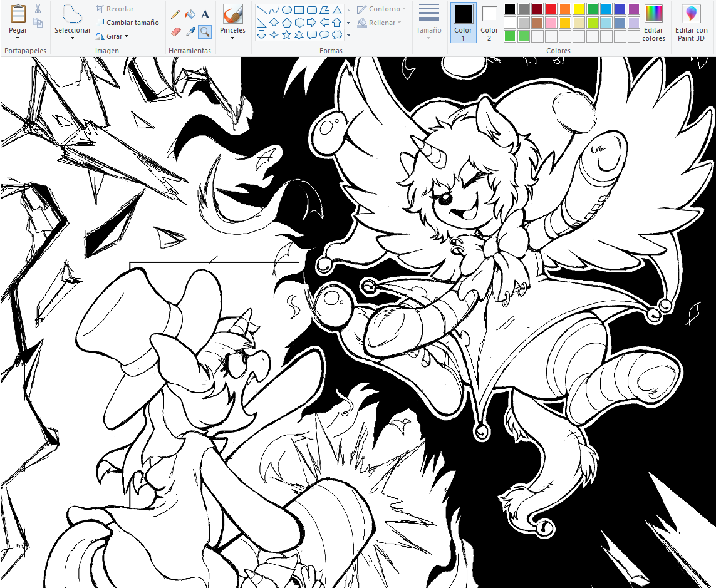Choose the Oval shape
Viewport: 716px width, 588px height.
coord(287,10)
